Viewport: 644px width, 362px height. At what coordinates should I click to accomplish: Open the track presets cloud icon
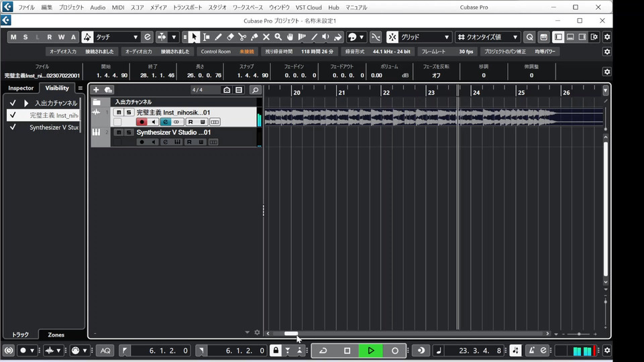[x=109, y=89]
